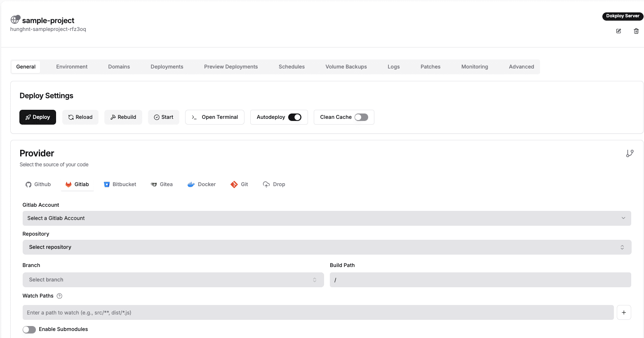Screen dimensions: 644x338
Task: Choose the Gitea provider
Action: (x=162, y=184)
